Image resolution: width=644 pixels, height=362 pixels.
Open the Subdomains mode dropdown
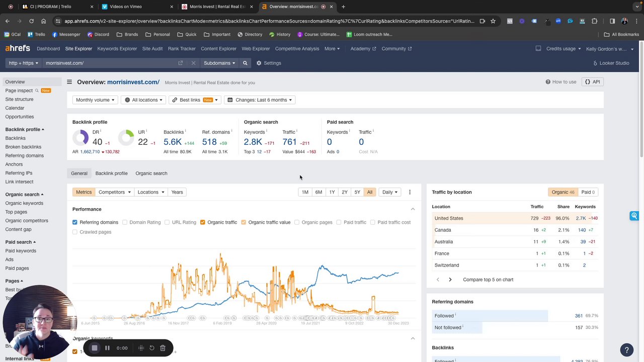pos(219,63)
